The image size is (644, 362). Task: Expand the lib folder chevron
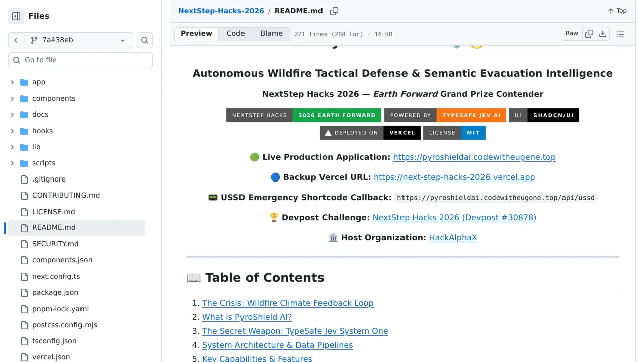tap(12, 147)
